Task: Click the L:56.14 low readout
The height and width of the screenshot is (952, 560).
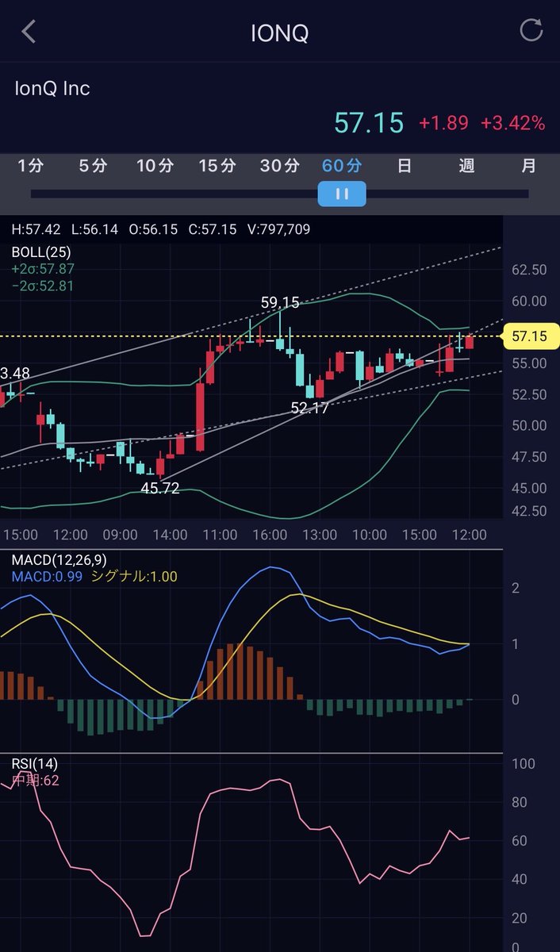Action: click(94, 229)
